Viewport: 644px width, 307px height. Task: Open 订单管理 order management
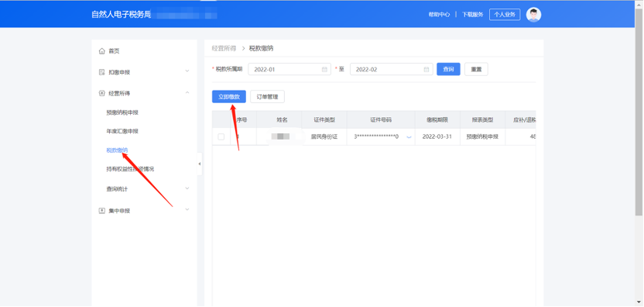coord(267,97)
